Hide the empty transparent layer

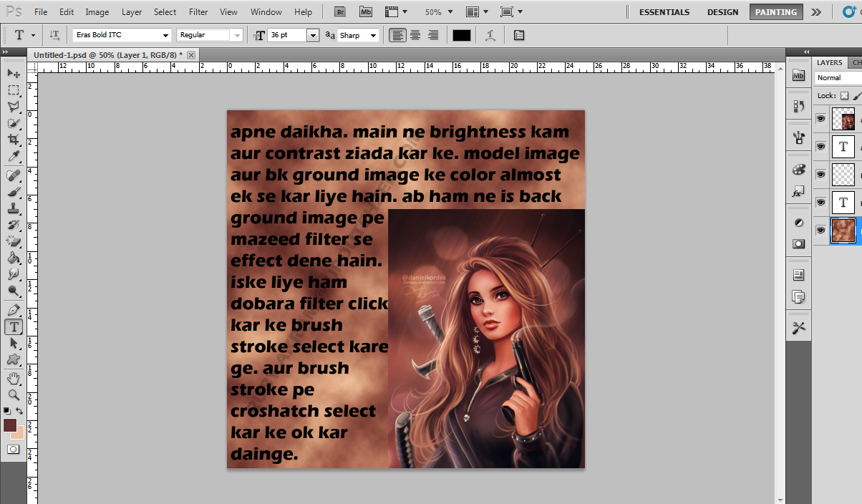pyautogui.click(x=820, y=174)
